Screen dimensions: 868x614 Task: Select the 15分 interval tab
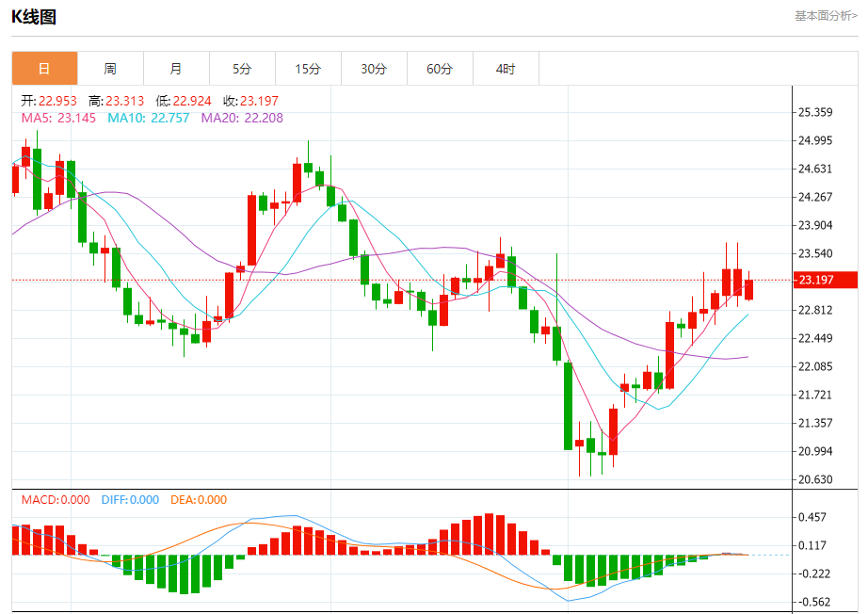pos(308,69)
